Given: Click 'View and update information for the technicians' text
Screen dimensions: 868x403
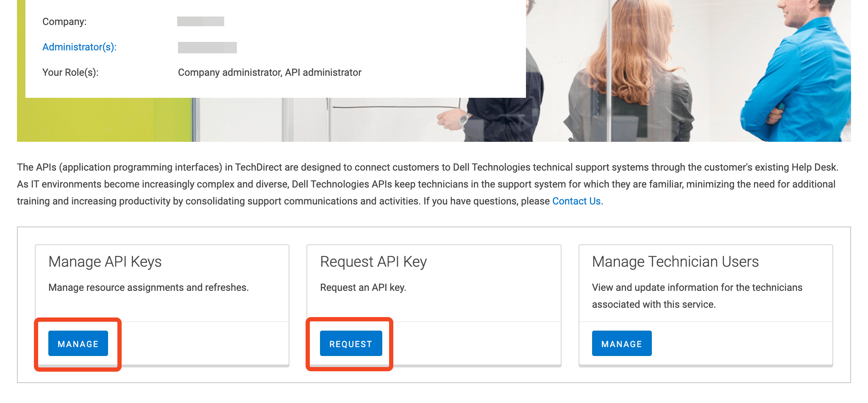Looking at the screenshot, I should 697,287.
